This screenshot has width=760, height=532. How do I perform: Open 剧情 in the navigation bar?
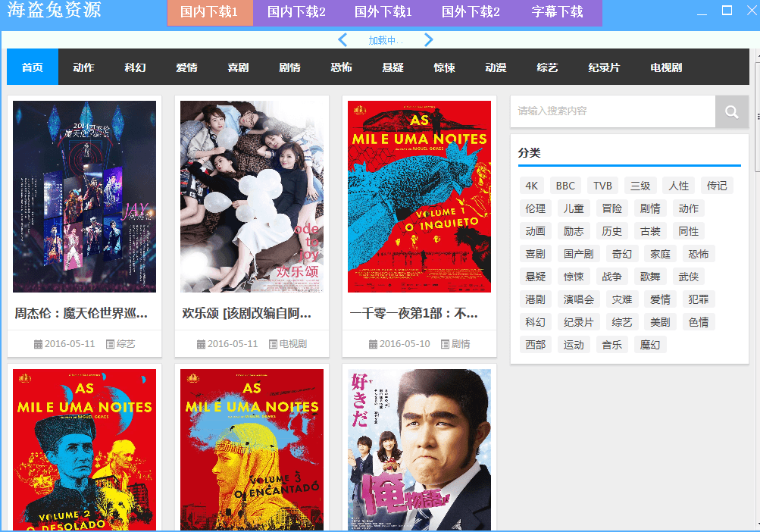(290, 67)
